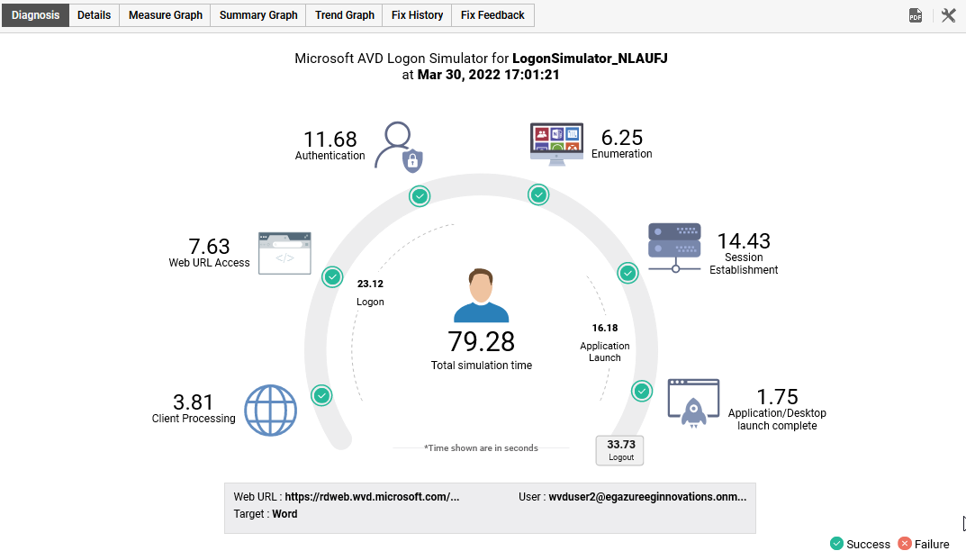Click the 7.63 Web URL Access value
Viewport: 966px width, 560px height.
209,247
